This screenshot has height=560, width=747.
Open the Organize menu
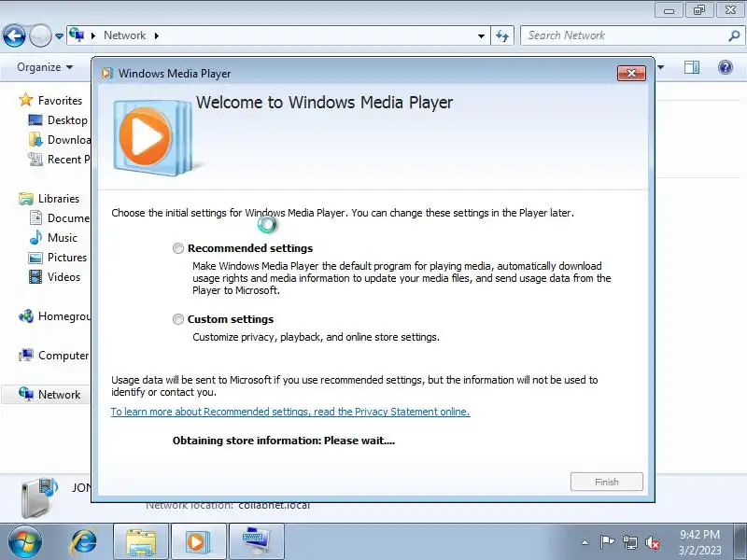45,67
